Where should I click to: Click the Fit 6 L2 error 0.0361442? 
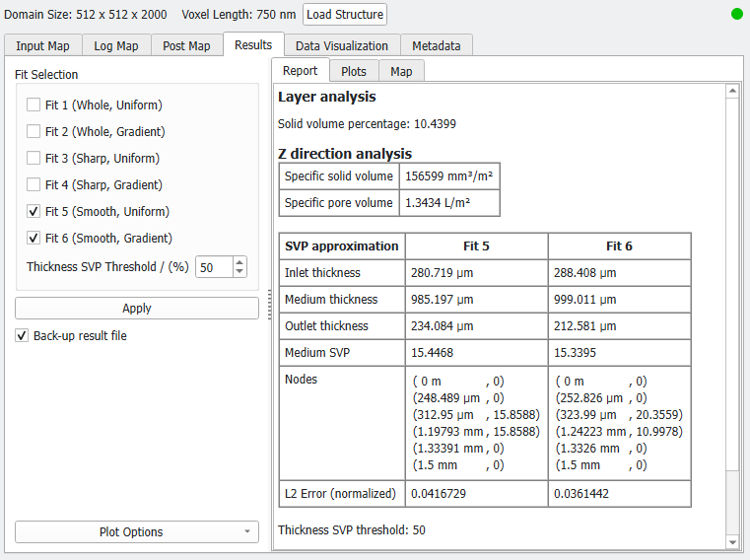(581, 494)
